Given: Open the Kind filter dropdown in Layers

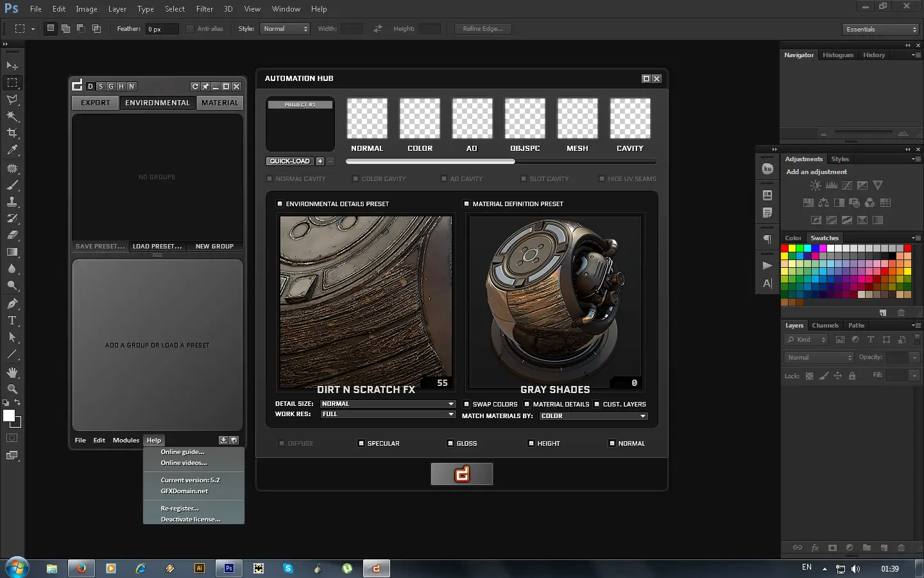Looking at the screenshot, I should pyautogui.click(x=807, y=340).
